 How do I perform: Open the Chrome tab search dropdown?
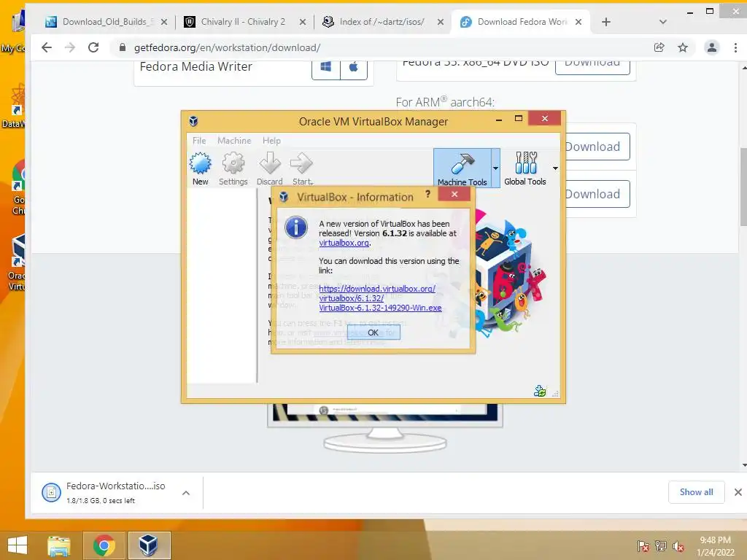coord(662,22)
